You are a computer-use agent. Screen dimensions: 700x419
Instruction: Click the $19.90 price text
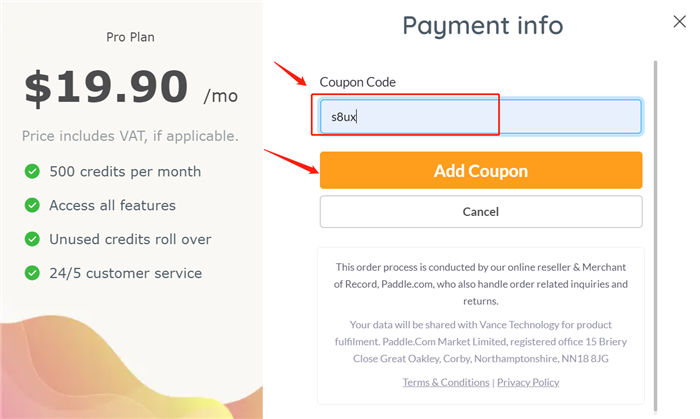106,87
